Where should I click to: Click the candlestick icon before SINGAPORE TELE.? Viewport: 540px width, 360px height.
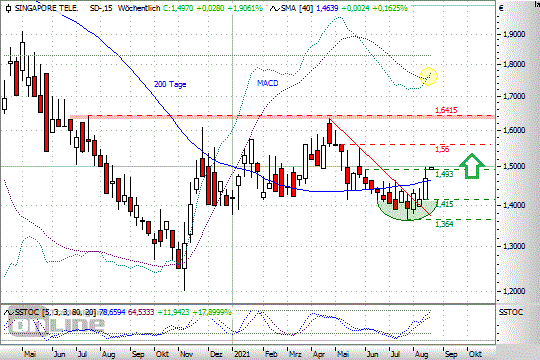pos(8,8)
